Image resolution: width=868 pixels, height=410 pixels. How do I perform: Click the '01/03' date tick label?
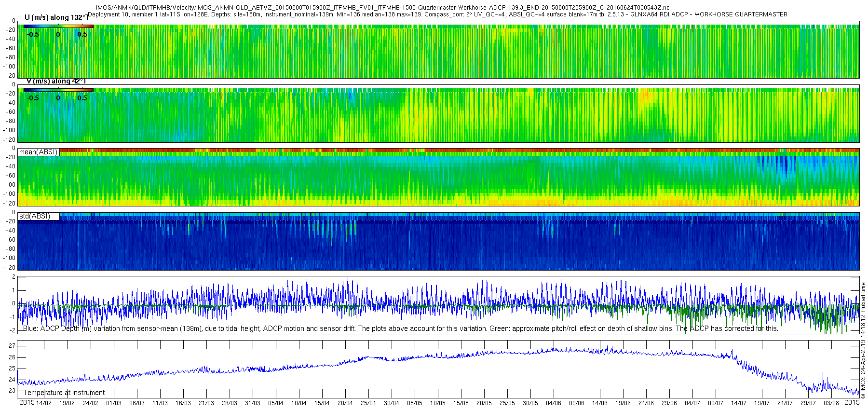pyautogui.click(x=114, y=403)
